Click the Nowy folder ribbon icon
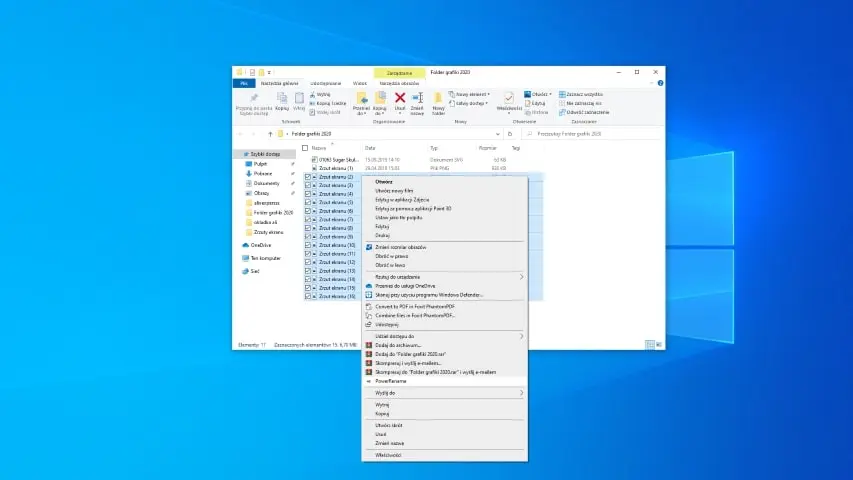 point(438,99)
